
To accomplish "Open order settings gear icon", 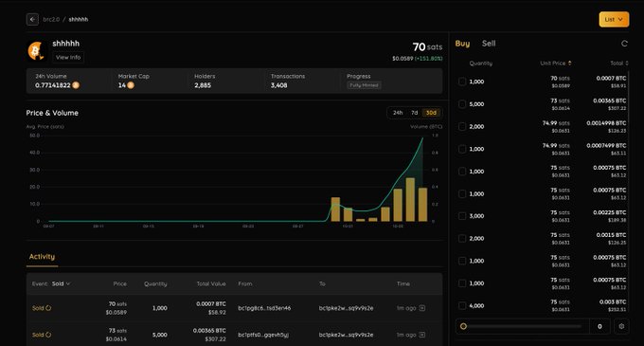I will (621, 326).
